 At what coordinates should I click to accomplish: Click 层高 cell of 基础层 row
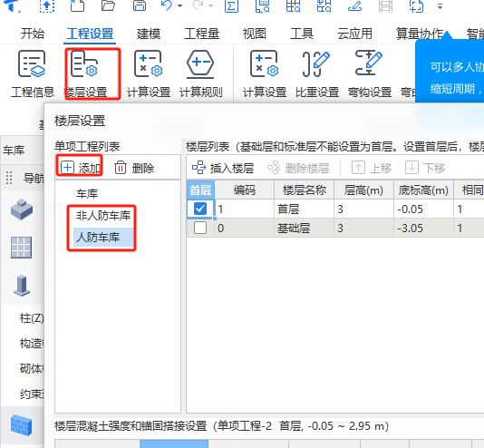click(363, 229)
